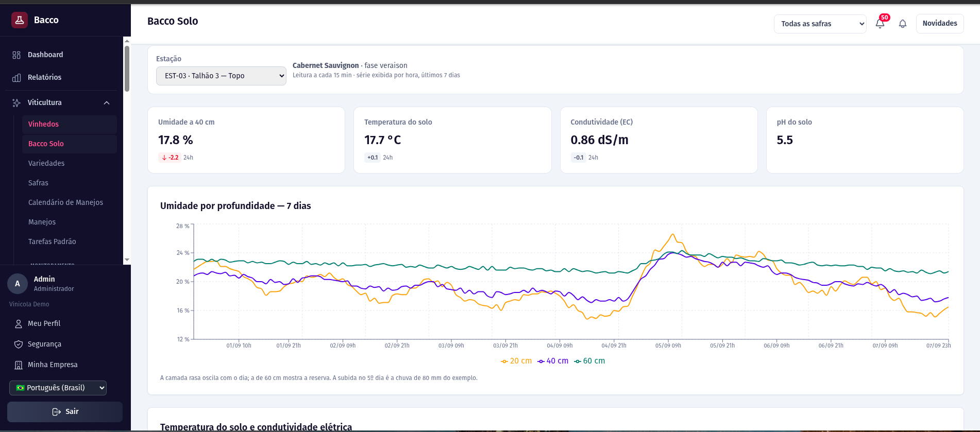Click the +0.1 temperature change badge
This screenshot has height=432, width=980.
click(372, 158)
